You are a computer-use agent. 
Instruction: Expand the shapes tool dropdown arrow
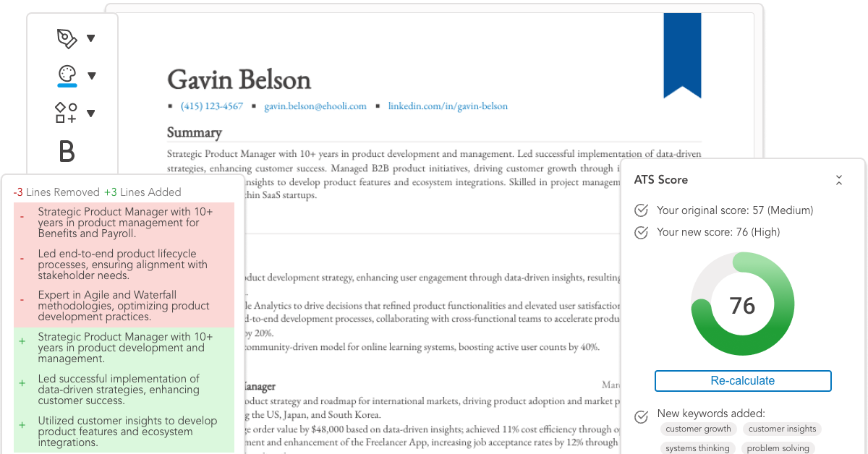point(91,113)
